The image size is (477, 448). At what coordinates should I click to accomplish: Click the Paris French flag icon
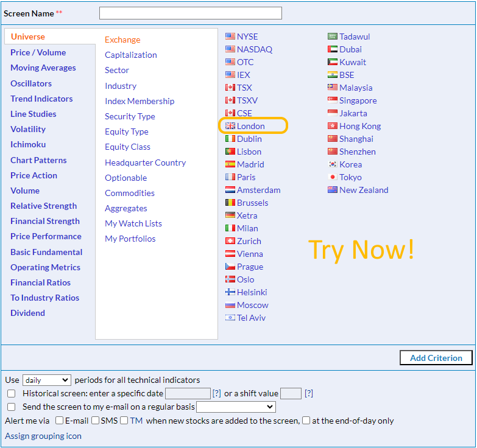coord(230,177)
